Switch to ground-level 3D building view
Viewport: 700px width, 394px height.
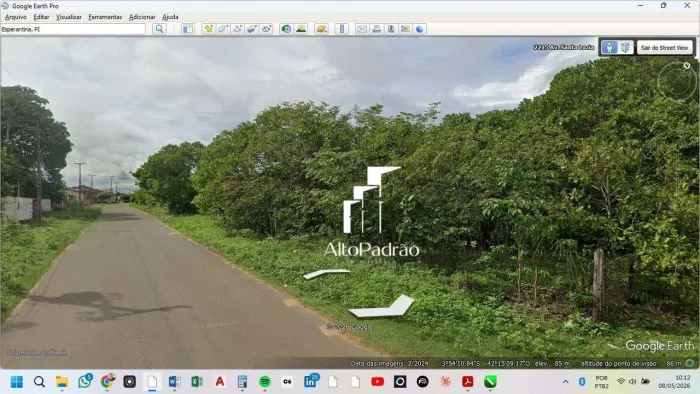pyautogui.click(x=625, y=47)
